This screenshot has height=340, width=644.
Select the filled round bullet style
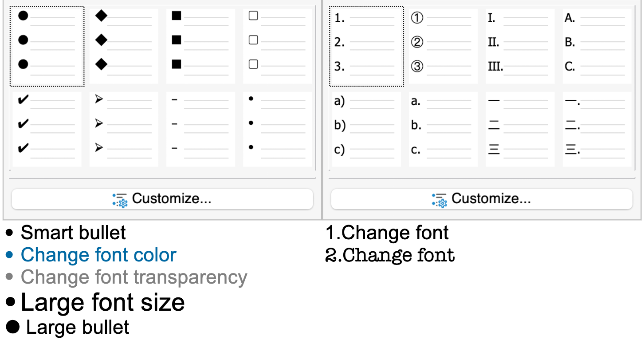[47, 46]
